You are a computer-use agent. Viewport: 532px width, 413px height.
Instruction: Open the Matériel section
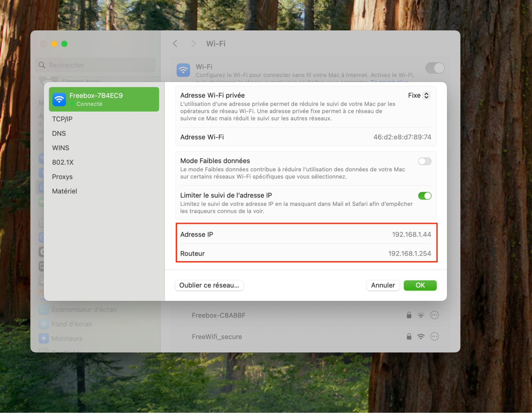pyautogui.click(x=64, y=191)
